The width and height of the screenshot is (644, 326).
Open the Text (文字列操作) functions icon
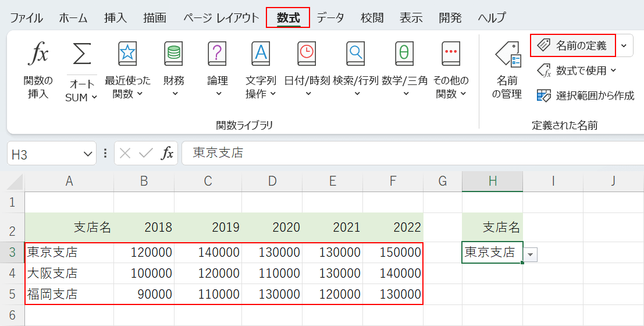pyautogui.click(x=261, y=55)
